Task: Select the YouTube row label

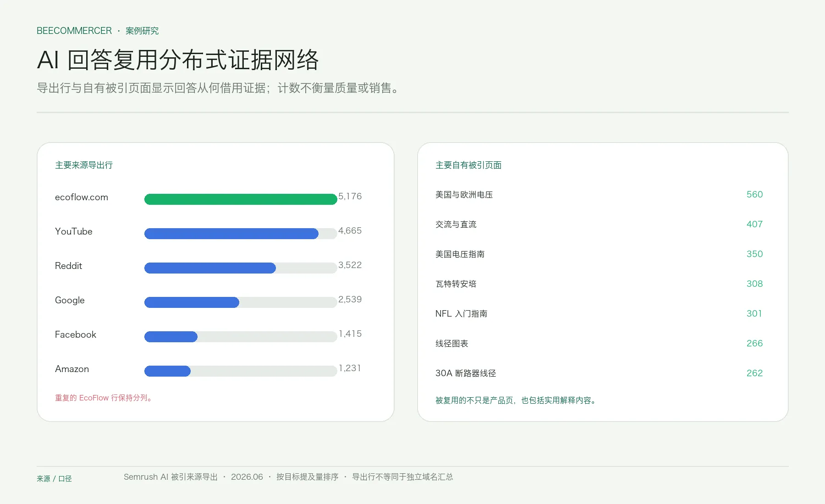Action: point(74,231)
